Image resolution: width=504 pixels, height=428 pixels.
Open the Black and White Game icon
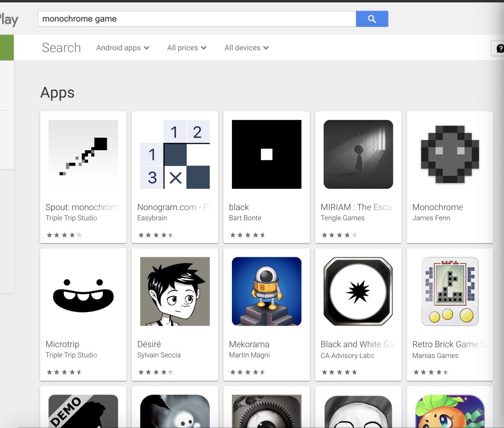(x=358, y=292)
